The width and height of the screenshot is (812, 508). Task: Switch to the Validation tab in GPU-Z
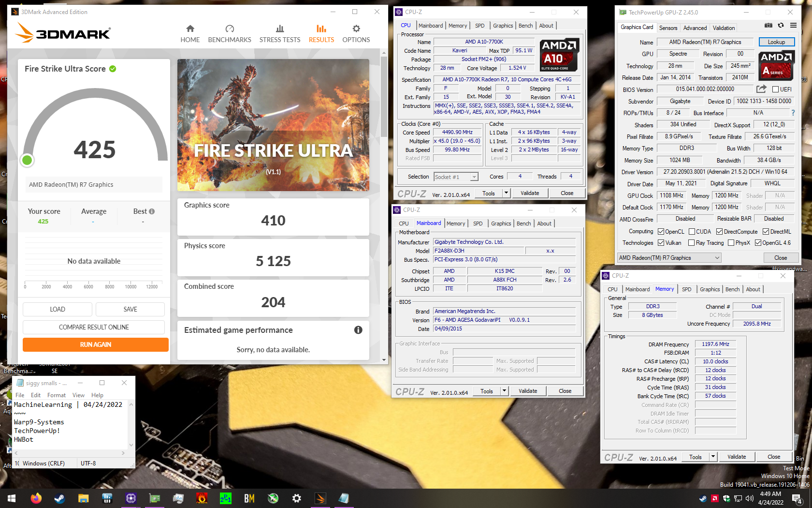pyautogui.click(x=724, y=28)
